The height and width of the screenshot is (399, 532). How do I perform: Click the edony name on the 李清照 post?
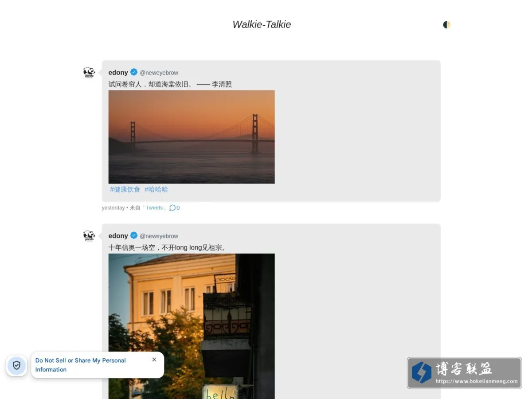pyautogui.click(x=118, y=72)
